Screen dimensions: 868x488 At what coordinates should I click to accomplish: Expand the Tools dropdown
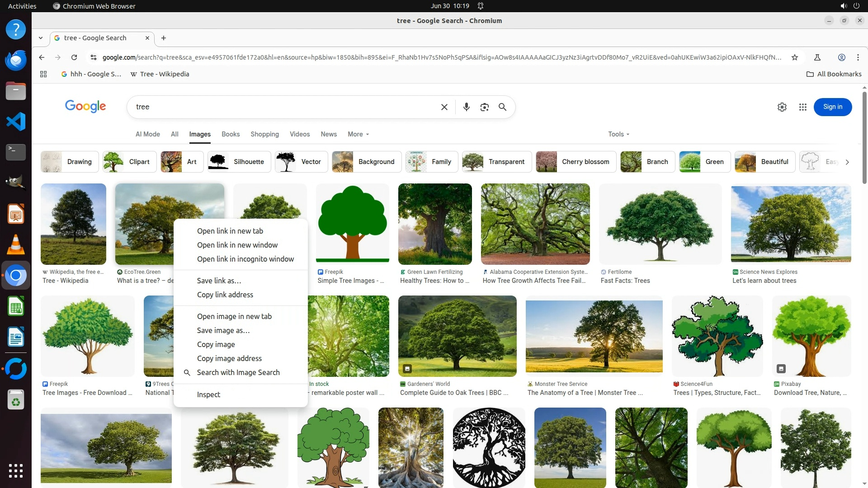(x=618, y=134)
